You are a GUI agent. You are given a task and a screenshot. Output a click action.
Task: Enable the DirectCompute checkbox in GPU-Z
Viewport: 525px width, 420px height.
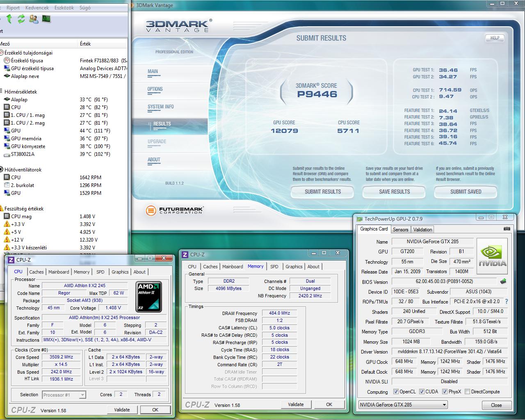pos(468,392)
